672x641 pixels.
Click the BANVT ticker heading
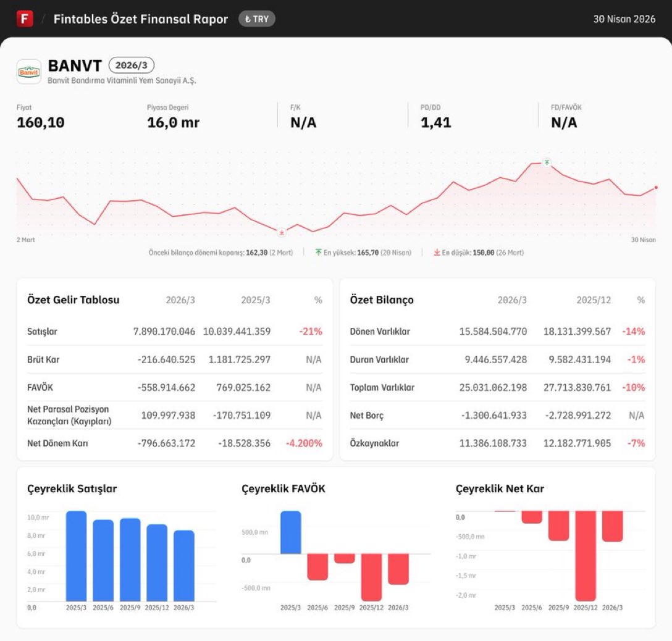pyautogui.click(x=75, y=65)
